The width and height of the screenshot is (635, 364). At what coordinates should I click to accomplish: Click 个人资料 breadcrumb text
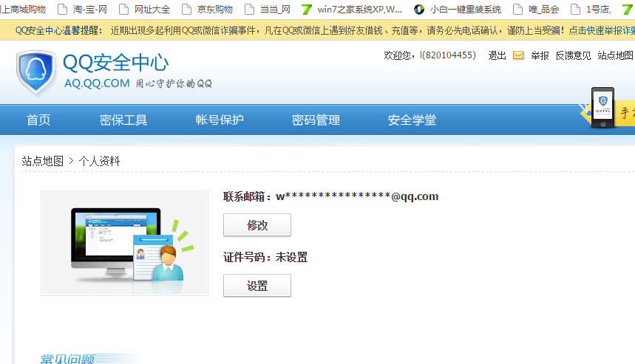99,161
